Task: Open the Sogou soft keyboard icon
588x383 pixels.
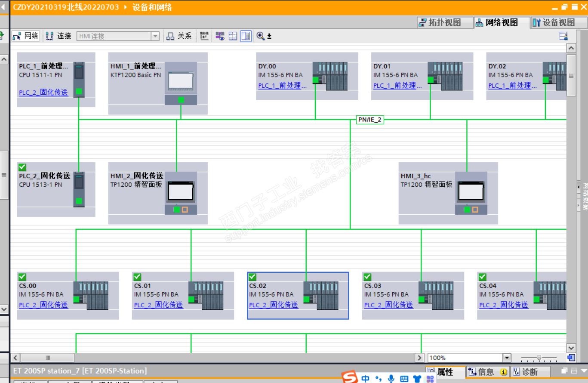Action: click(x=404, y=379)
